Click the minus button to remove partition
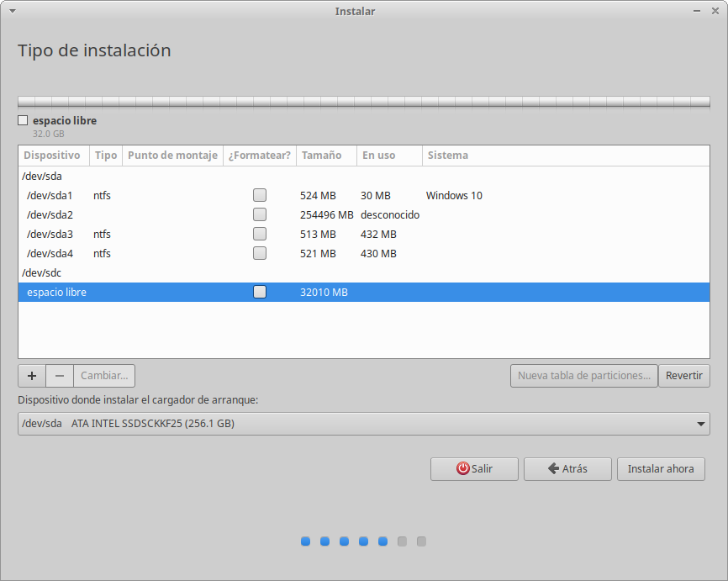The width and height of the screenshot is (728, 581). 60,375
